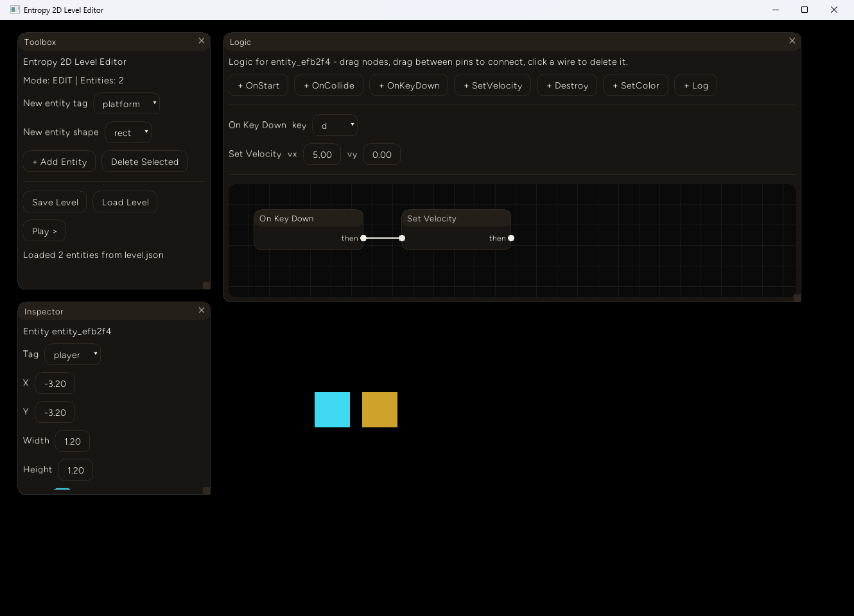854x616 pixels.
Task: Click 'Mode: EDIT | Entities: 2' text
Action: point(73,80)
